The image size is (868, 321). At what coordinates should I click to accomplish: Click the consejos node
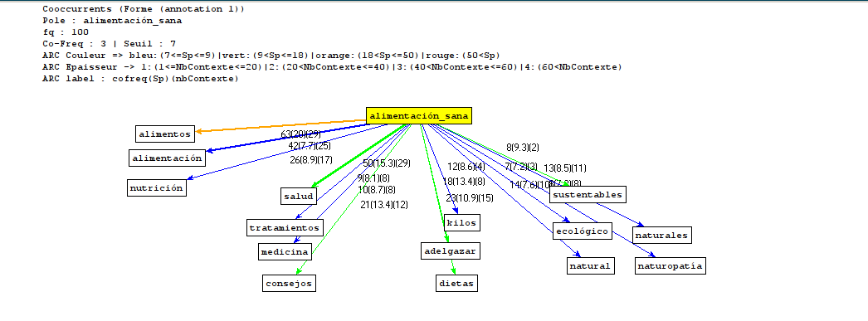point(289,284)
